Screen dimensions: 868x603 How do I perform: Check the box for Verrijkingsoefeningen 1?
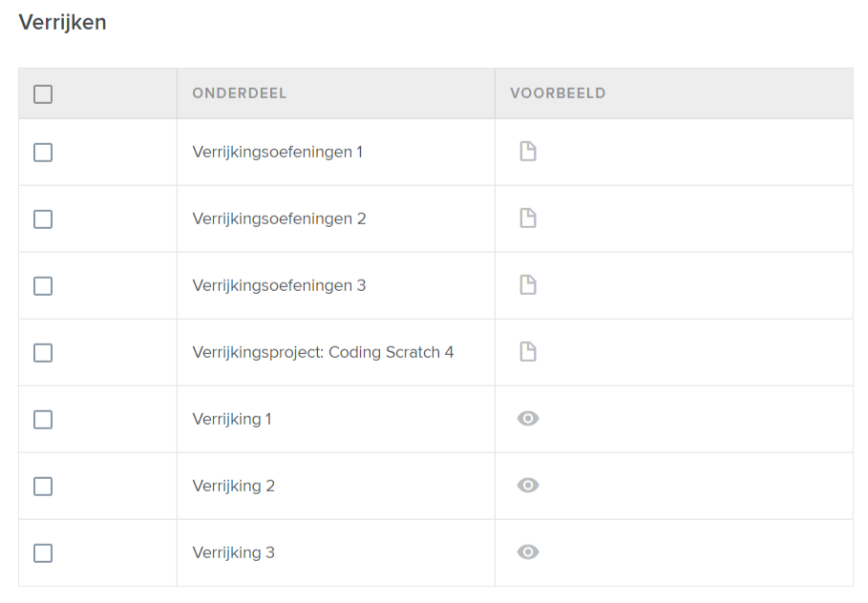43,153
